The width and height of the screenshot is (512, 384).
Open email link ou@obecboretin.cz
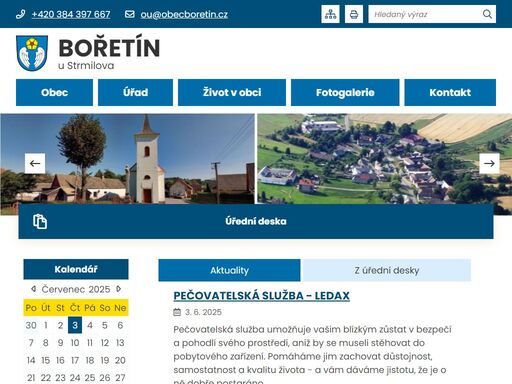coord(184,14)
